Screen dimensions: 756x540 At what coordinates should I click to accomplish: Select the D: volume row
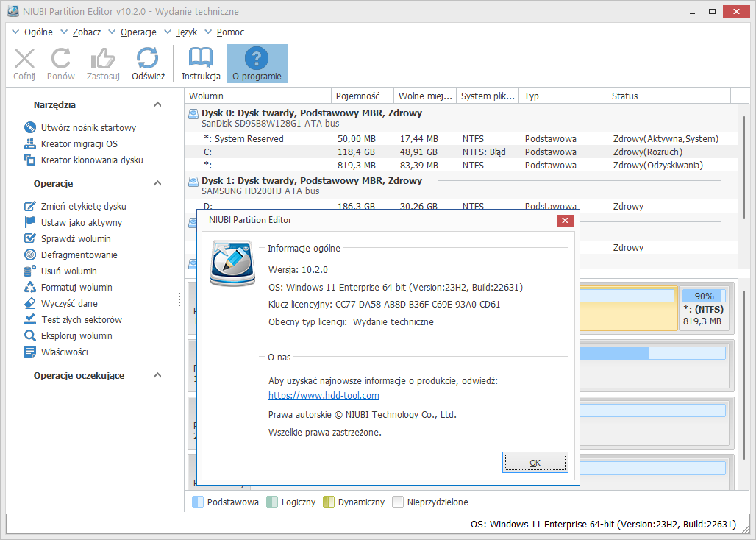point(460,206)
